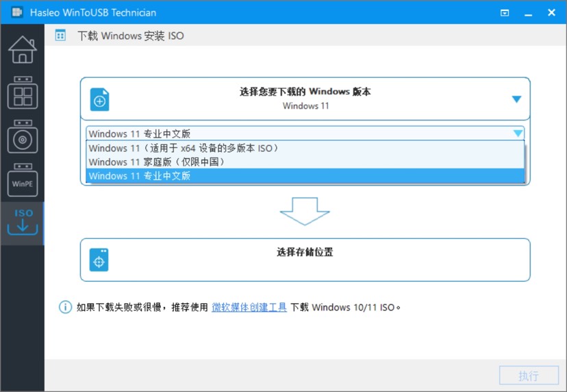Image resolution: width=567 pixels, height=392 pixels.
Task: Select Windows 11（适用于 x64 设备的多版本 ISO）
Action: 305,148
